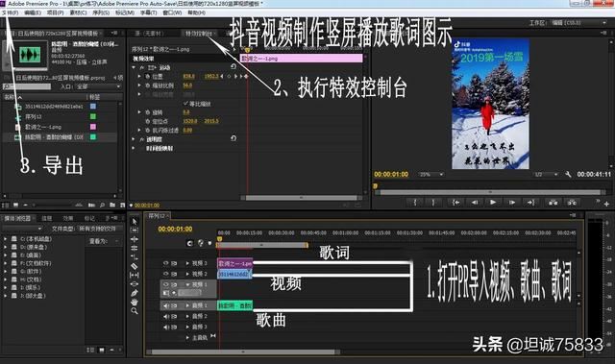Select the Pen tool
The height and width of the screenshot is (364, 615).
click(x=135, y=293)
